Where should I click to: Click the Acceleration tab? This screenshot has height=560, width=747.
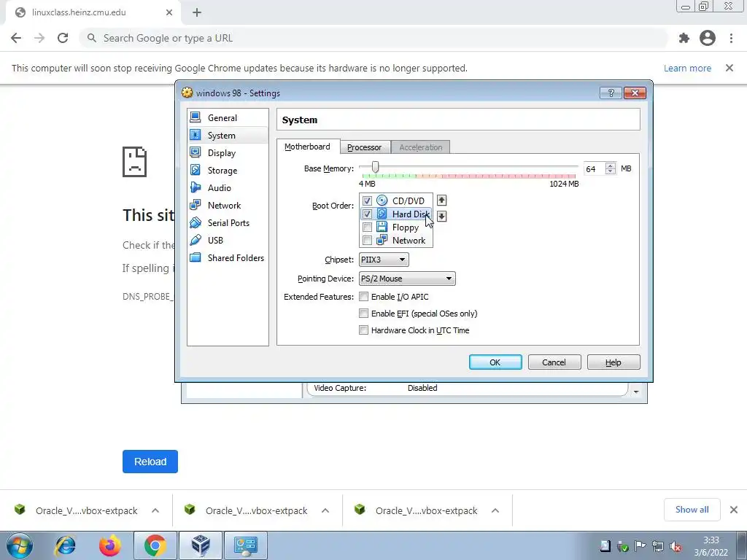pos(421,147)
